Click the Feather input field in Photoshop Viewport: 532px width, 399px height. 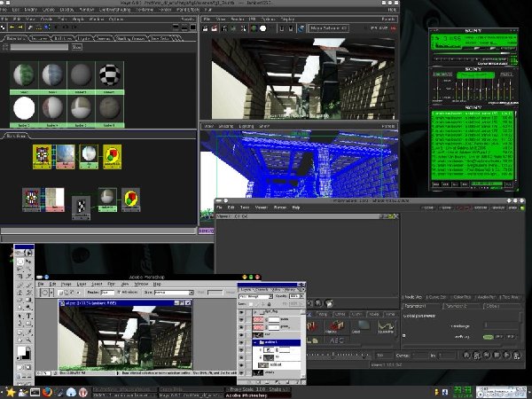click(108, 292)
